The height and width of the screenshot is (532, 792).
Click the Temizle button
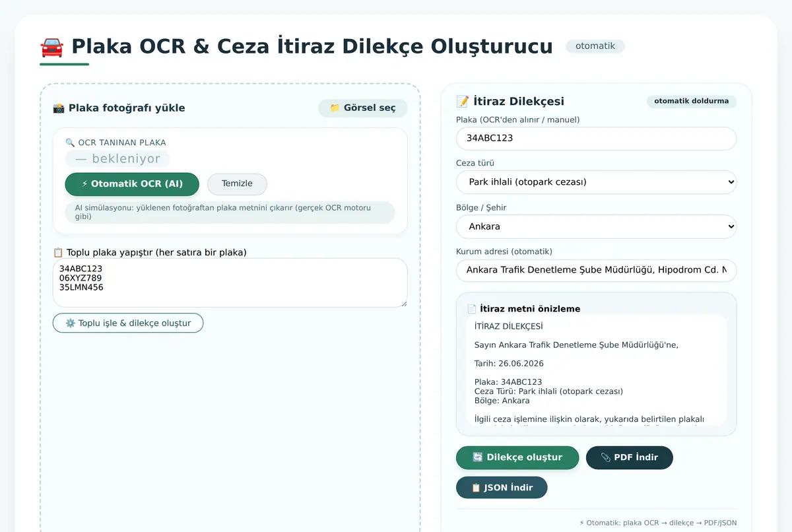point(237,184)
